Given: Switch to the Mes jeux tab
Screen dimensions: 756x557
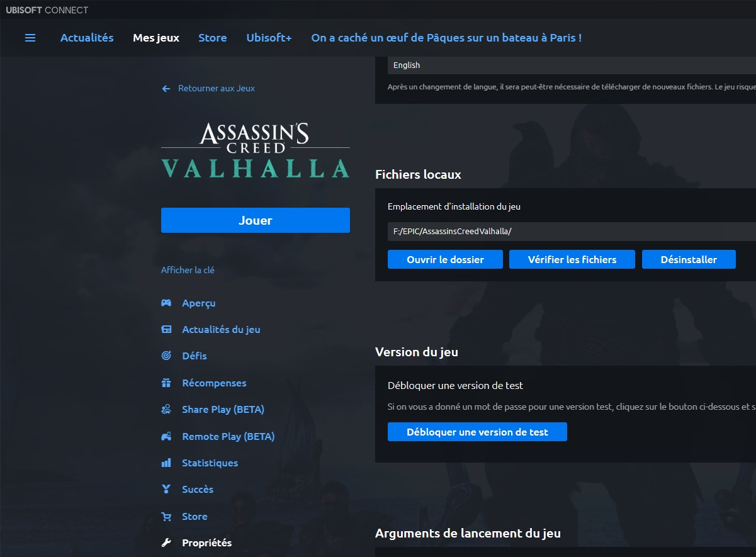Looking at the screenshot, I should pyautogui.click(x=156, y=38).
